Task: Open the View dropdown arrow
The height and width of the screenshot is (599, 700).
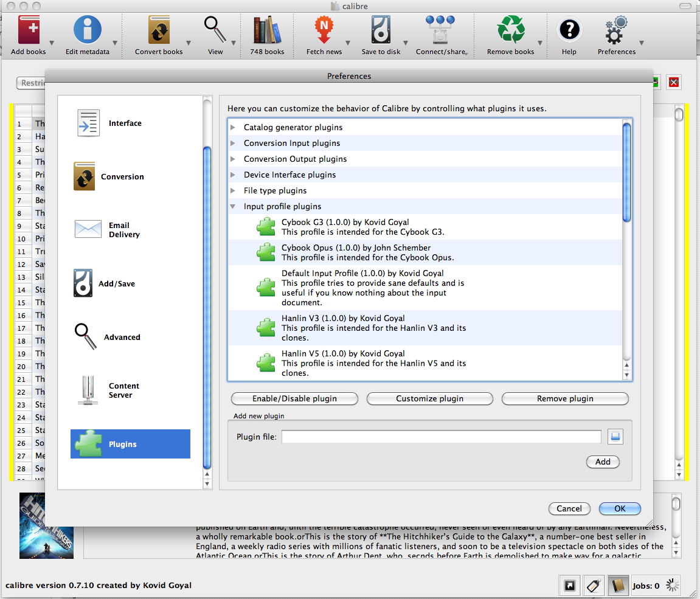Action: click(x=233, y=43)
